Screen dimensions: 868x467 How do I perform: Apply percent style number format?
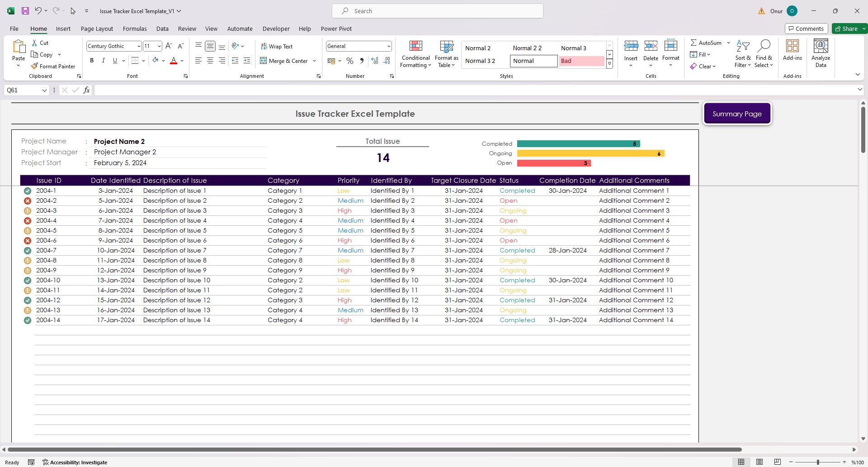(x=349, y=61)
